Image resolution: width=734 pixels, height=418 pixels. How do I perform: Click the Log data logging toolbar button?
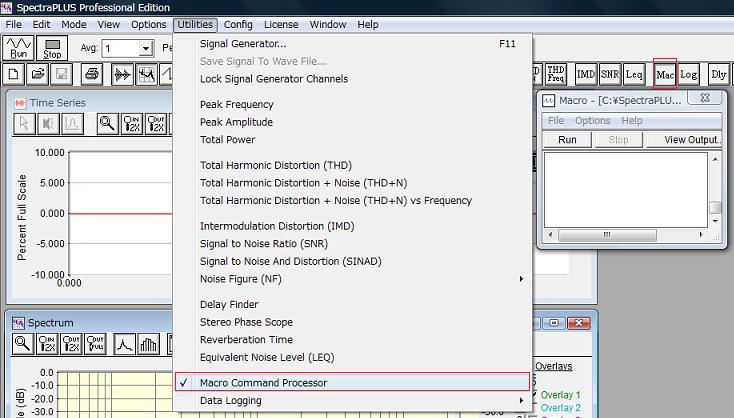[x=689, y=74]
